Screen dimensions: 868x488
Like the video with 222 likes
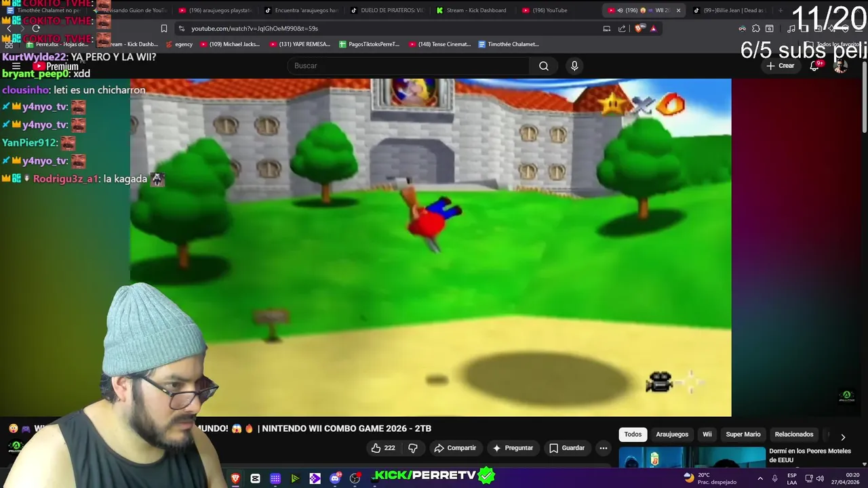(x=383, y=448)
